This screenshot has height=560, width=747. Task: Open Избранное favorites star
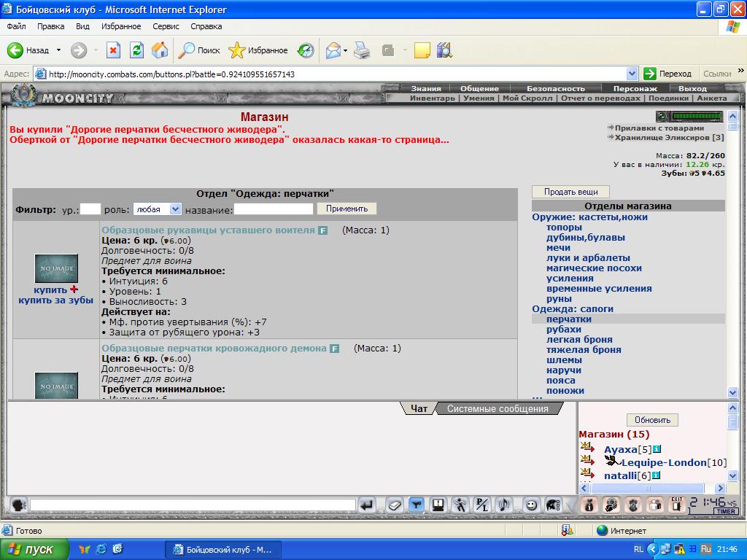258,50
